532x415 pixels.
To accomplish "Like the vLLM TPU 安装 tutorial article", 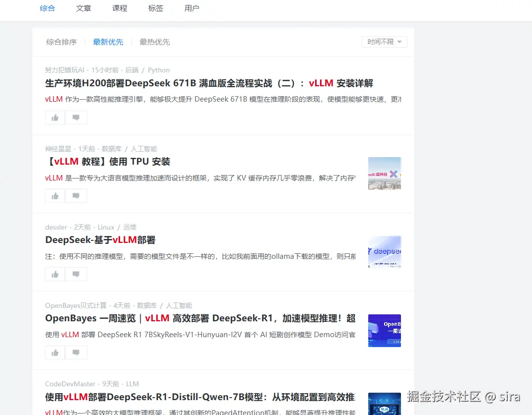I will pyautogui.click(x=55, y=196).
